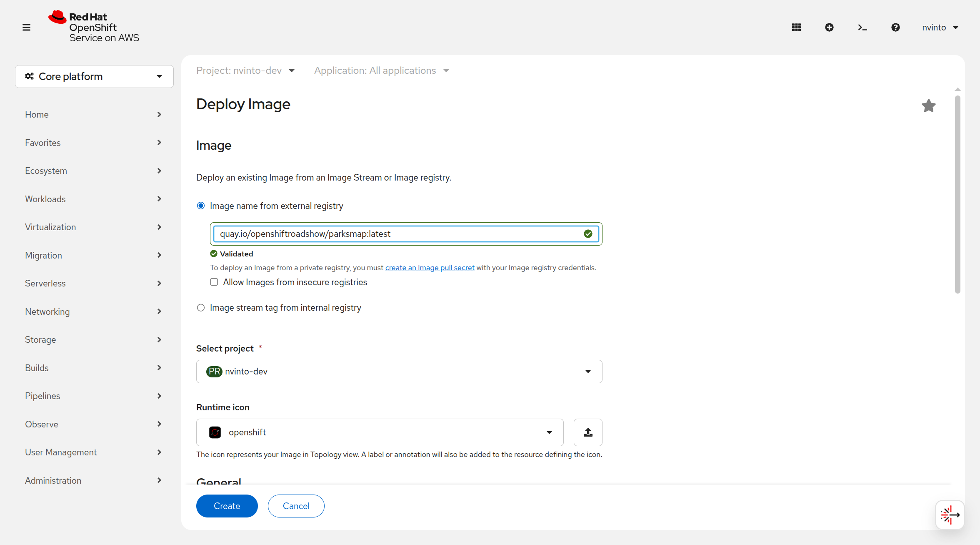Click the Deploy Image page heading
The width and height of the screenshot is (980, 545).
click(243, 104)
